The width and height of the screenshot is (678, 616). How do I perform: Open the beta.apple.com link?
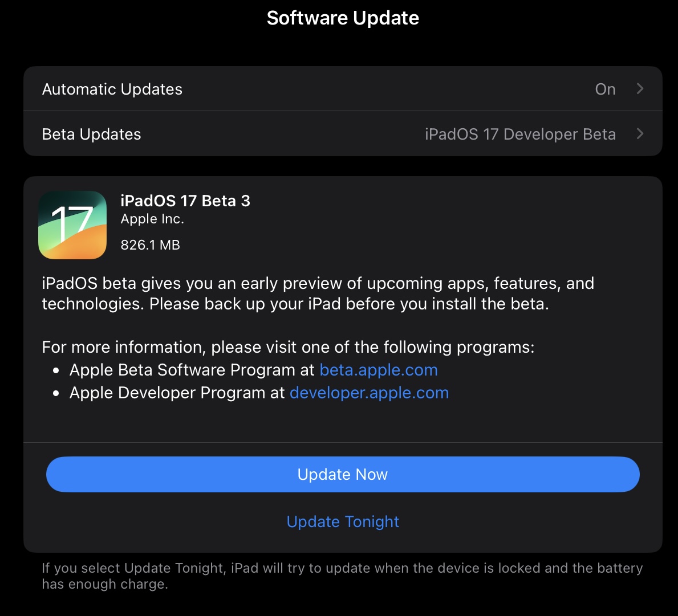click(379, 370)
